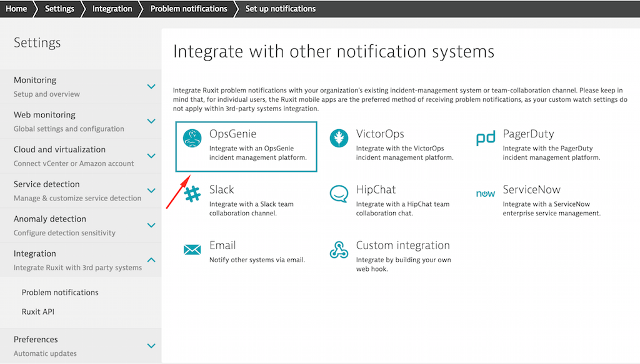Click 'Integrate Ruxit with 3rd party systems'
The image size is (640, 364).
(77, 268)
